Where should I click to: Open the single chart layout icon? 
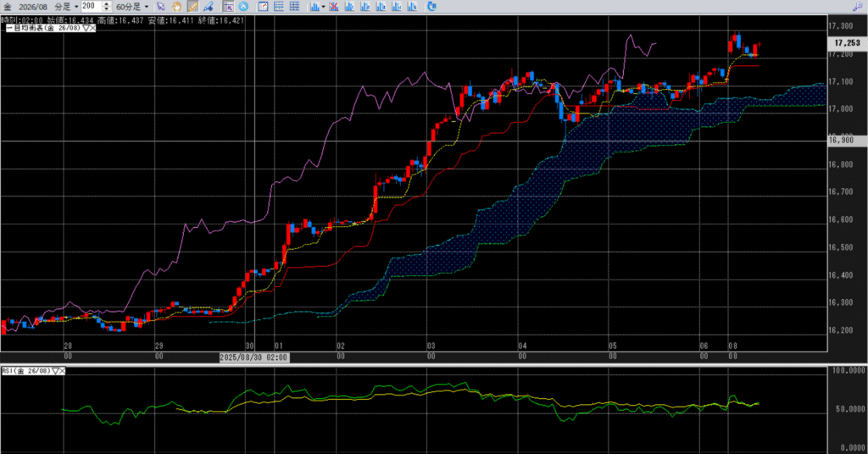[x=263, y=7]
